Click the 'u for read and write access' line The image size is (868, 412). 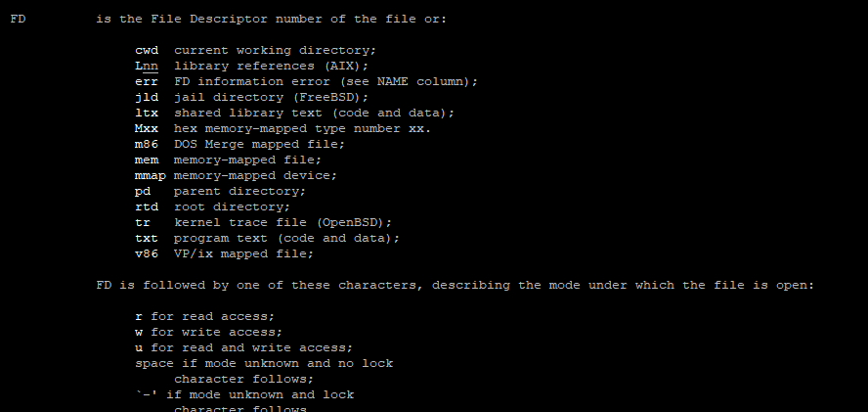[243, 347]
